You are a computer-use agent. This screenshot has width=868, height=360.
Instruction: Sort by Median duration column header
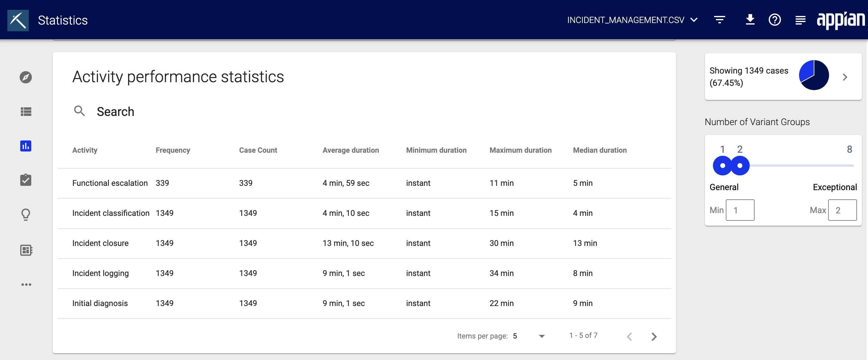point(600,150)
